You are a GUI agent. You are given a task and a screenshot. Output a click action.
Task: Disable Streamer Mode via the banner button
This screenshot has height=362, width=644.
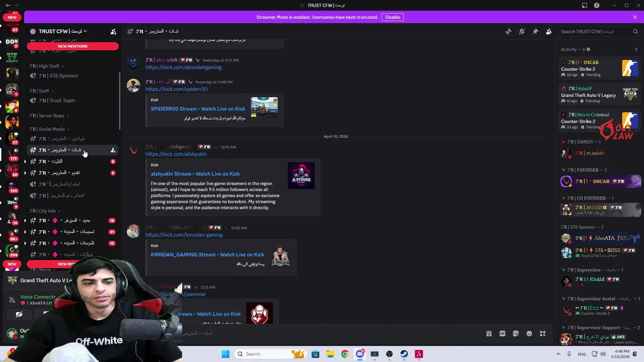(392, 17)
